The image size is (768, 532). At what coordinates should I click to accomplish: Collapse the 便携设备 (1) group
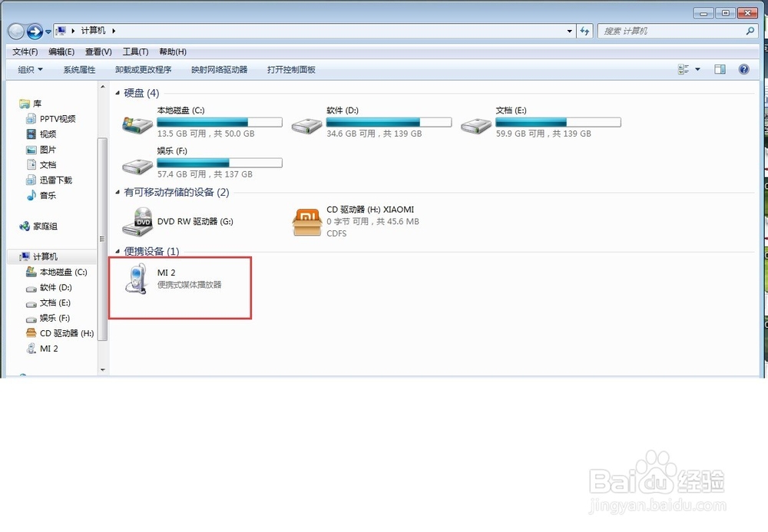coord(118,251)
